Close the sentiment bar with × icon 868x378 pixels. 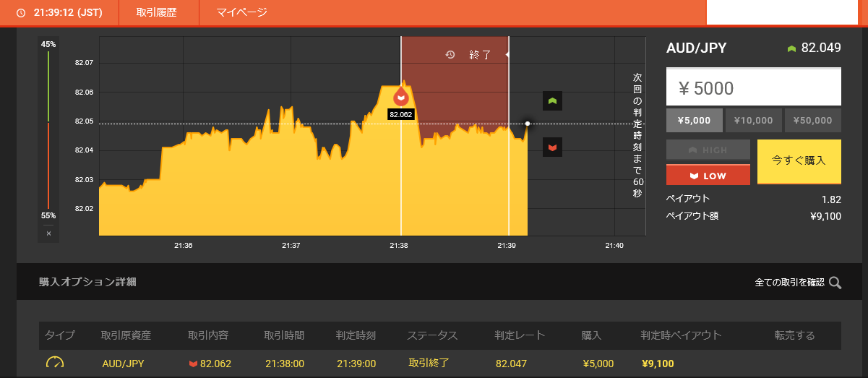click(x=48, y=233)
